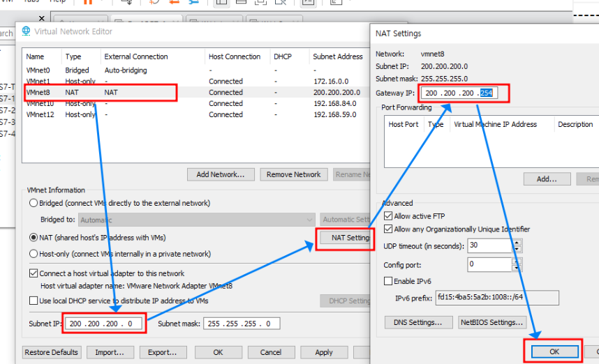Confirm Virtual Network Editor with OK
Screen dimensions: 599x364
pyautogui.click(x=218, y=352)
